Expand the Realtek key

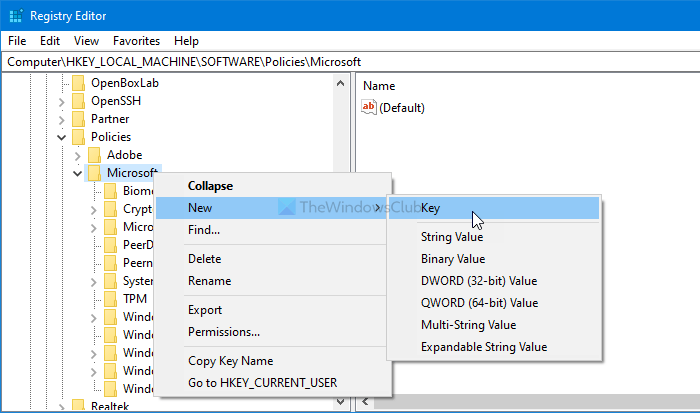pos(62,407)
